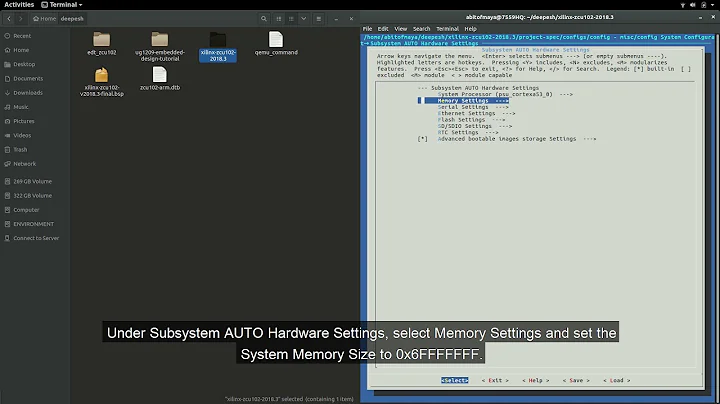Select the edt_zcu102 folder

(x=101, y=44)
